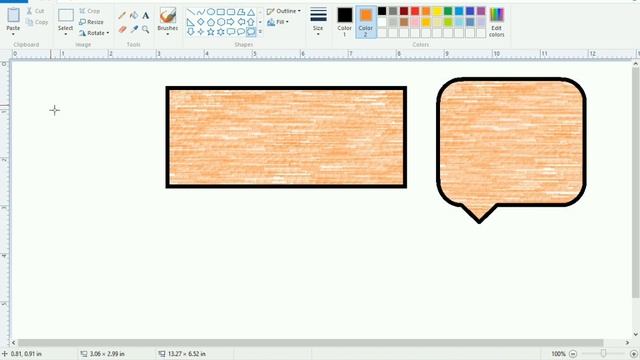Screen dimensions: 640x360
Task: Pick the brown color swatch
Action: coord(404,22)
